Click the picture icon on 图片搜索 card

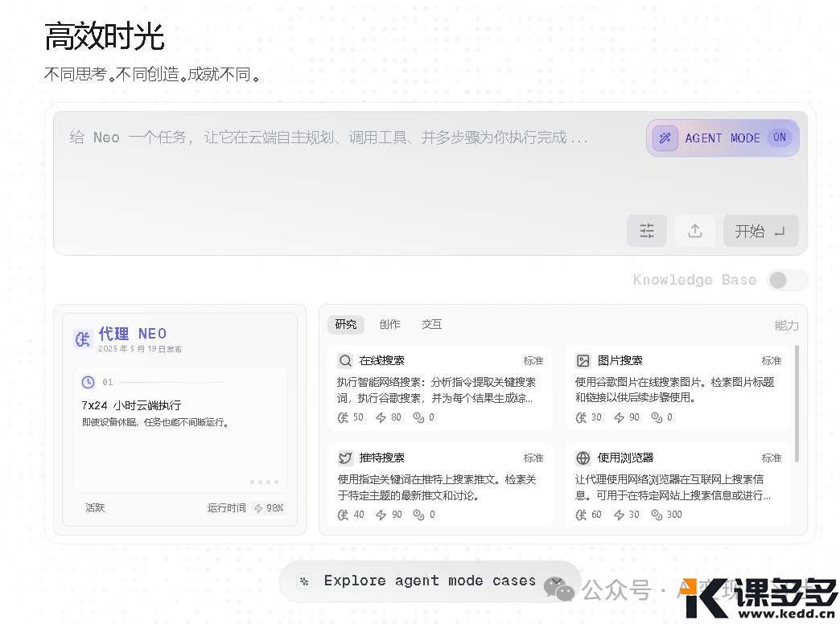(x=583, y=360)
